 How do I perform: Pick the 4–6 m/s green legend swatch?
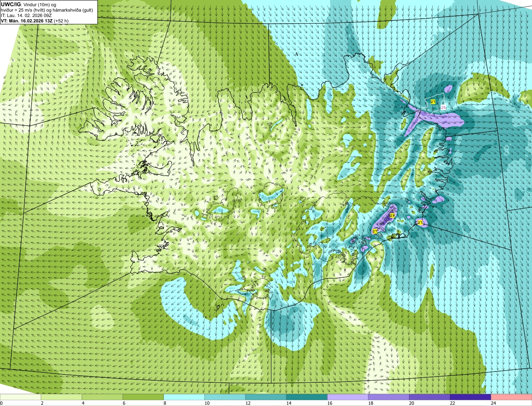click(x=102, y=397)
